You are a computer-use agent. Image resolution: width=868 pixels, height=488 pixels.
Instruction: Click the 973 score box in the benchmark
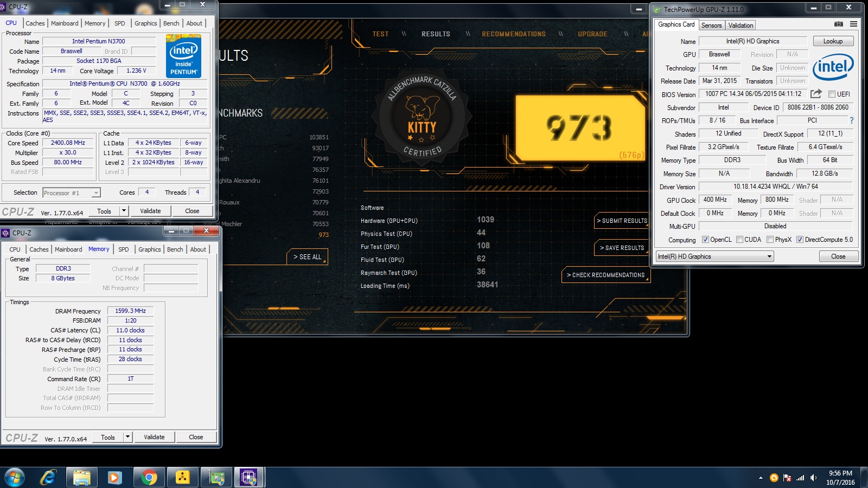pyautogui.click(x=580, y=128)
